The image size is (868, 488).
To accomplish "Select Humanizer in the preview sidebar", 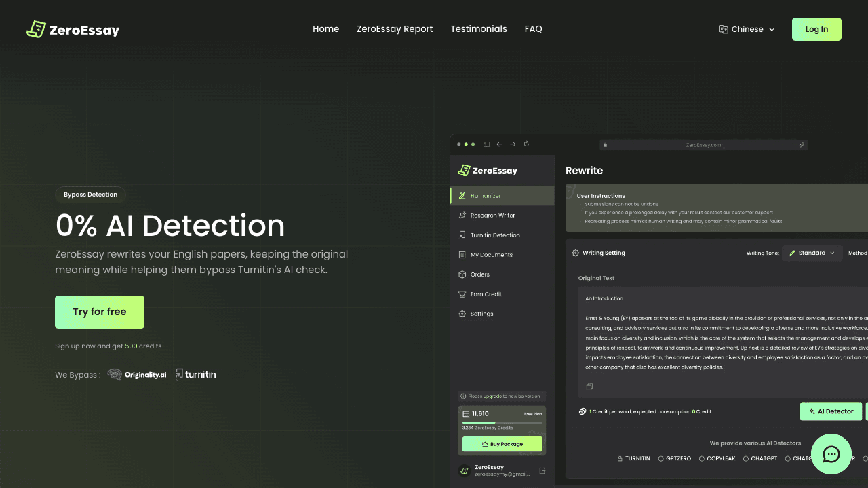I will [502, 196].
